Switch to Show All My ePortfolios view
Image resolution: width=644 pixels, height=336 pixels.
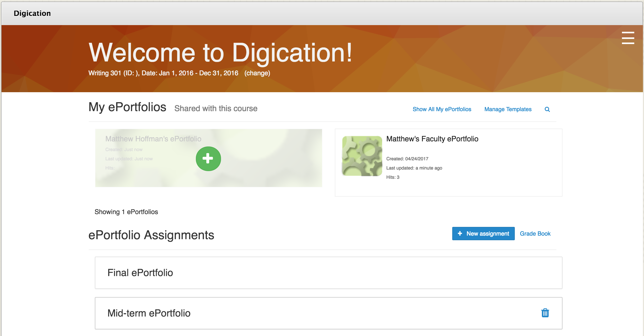[441, 109]
